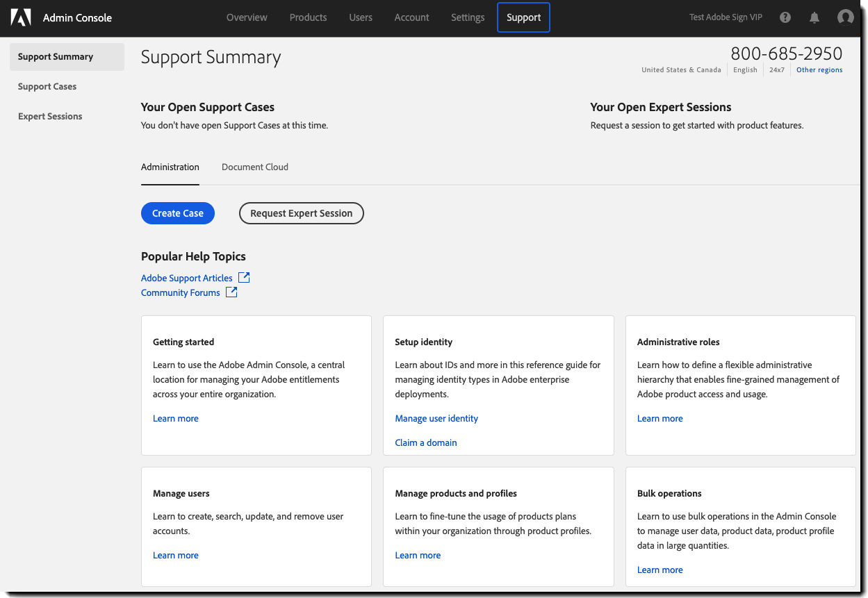
Task: Open the Community Forums link
Action: 181,292
